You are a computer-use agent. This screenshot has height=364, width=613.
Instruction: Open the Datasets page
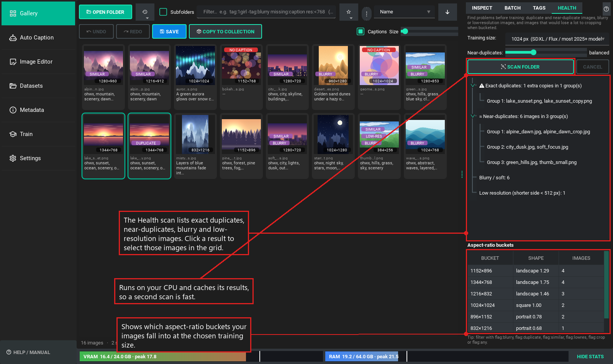[x=38, y=86]
